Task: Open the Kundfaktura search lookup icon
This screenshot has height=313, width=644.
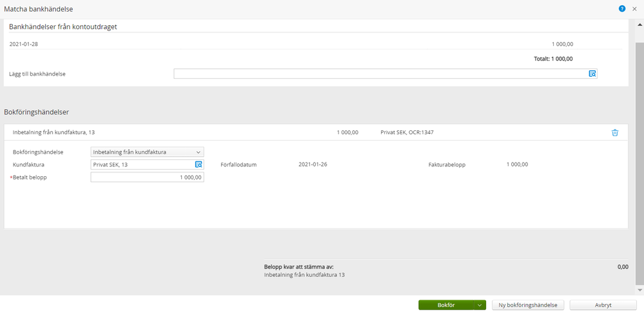Action: point(199,165)
